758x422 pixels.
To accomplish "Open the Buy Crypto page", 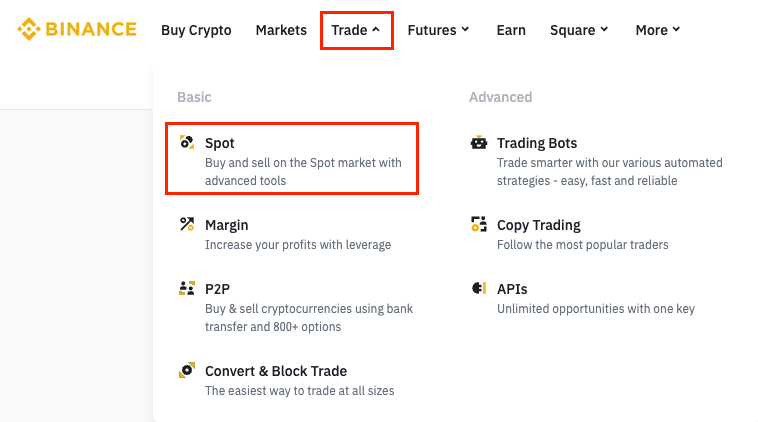I will point(196,30).
